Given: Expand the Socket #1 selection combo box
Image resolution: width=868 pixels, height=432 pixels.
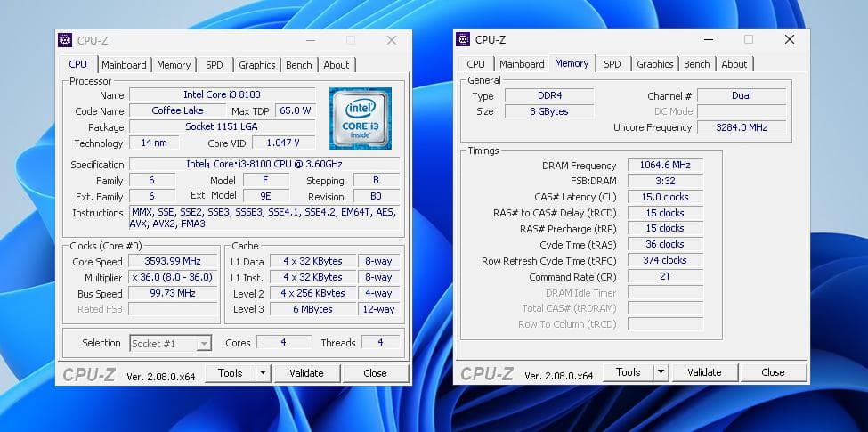Looking at the screenshot, I should [x=171, y=344].
